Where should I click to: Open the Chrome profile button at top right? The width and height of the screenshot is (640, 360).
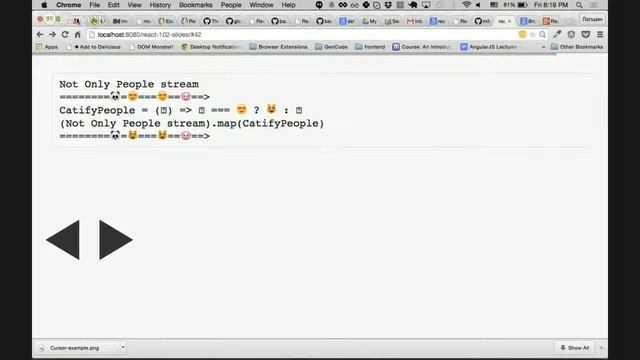point(592,19)
